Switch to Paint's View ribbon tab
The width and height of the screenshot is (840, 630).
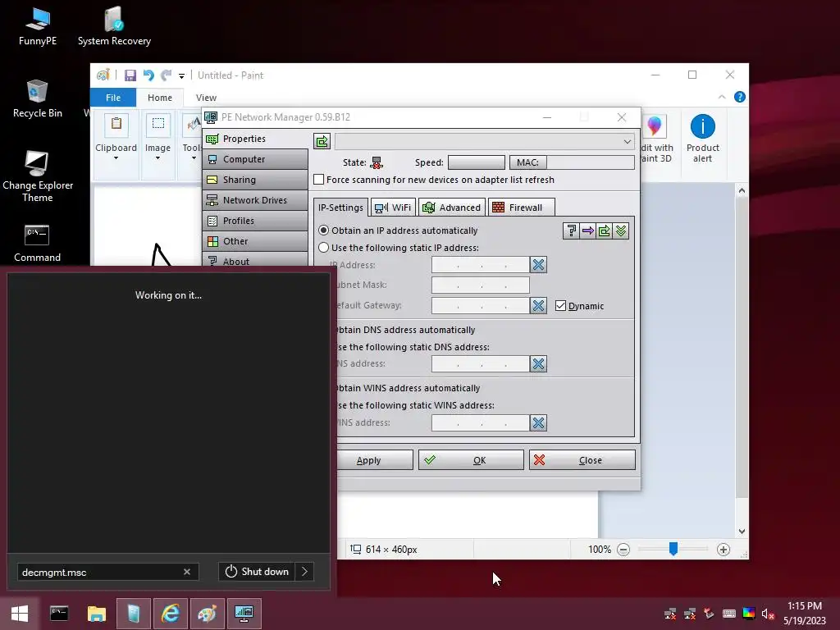click(x=206, y=98)
